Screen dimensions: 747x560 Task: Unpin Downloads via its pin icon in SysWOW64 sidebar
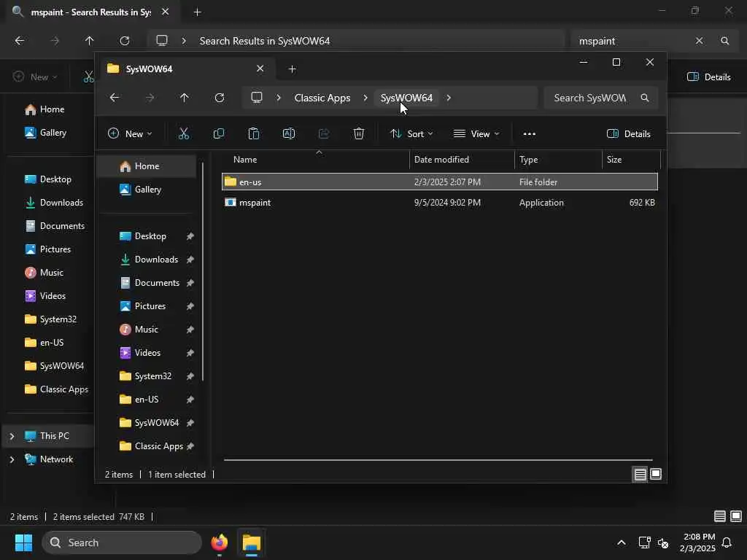pyautogui.click(x=190, y=260)
